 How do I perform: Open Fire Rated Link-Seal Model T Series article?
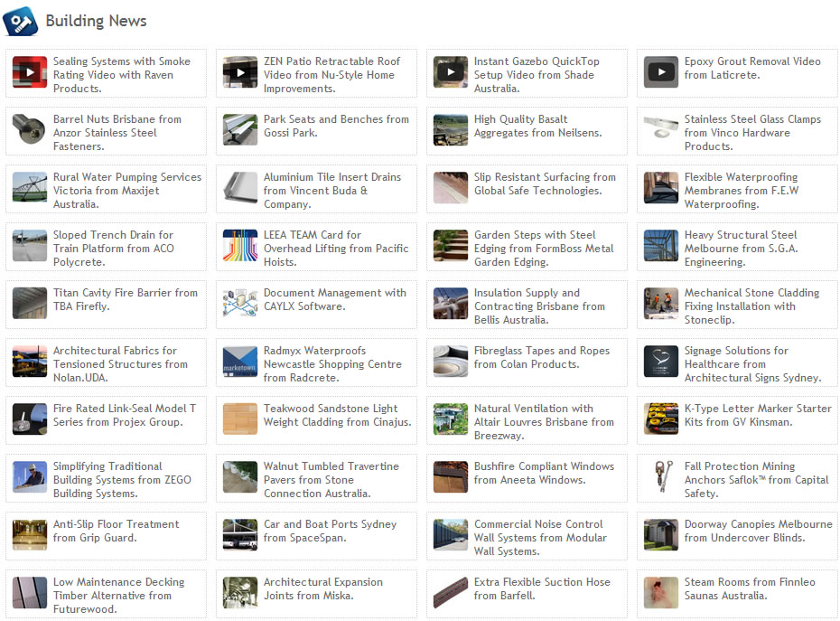click(x=125, y=416)
